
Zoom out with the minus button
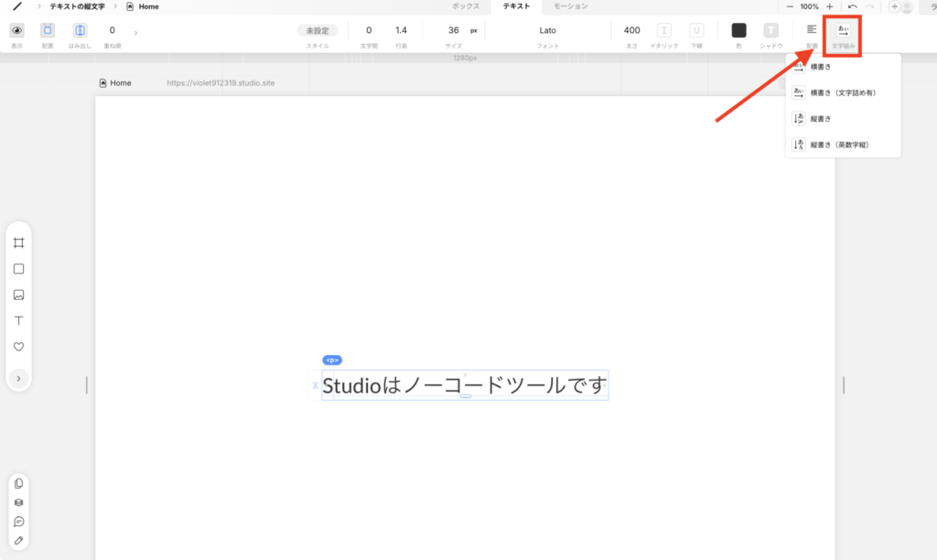pos(790,6)
